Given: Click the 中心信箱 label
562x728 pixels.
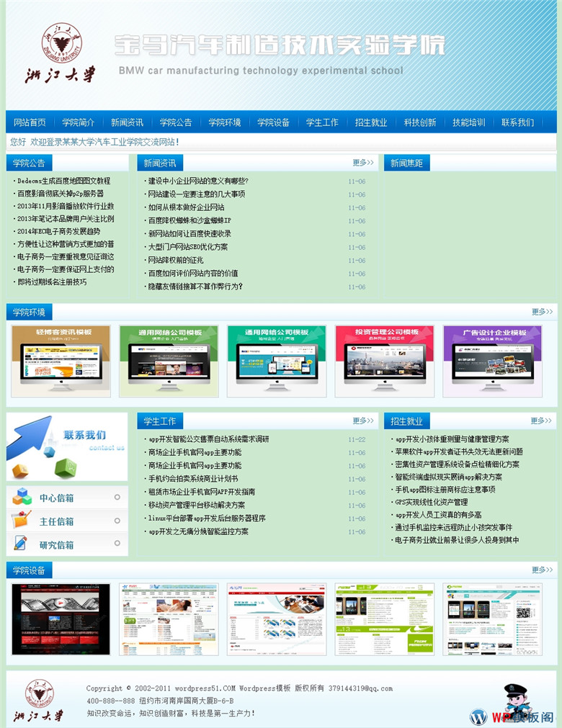Looking at the screenshot, I should point(57,498).
